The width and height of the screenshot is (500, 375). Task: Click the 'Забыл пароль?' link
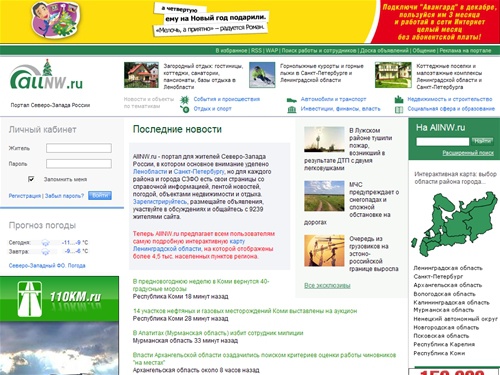tap(64, 196)
